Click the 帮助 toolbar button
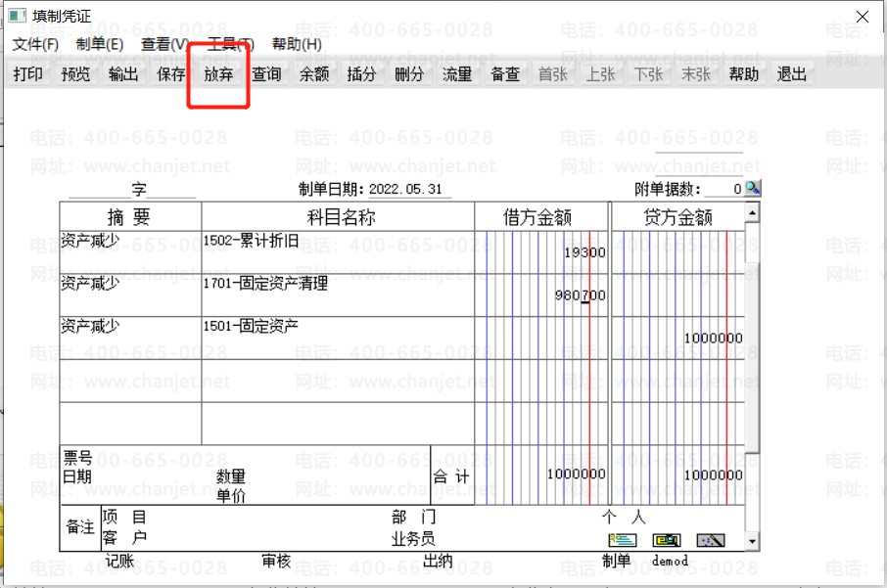Image resolution: width=887 pixels, height=588 pixels. [744, 74]
